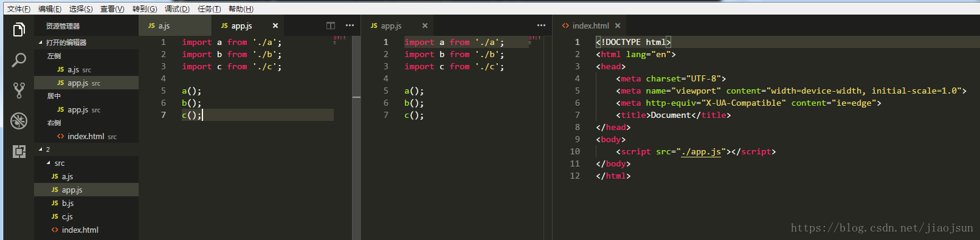980x240 pixels.
Task: Open app.js in the src folder tree
Action: point(86,190)
